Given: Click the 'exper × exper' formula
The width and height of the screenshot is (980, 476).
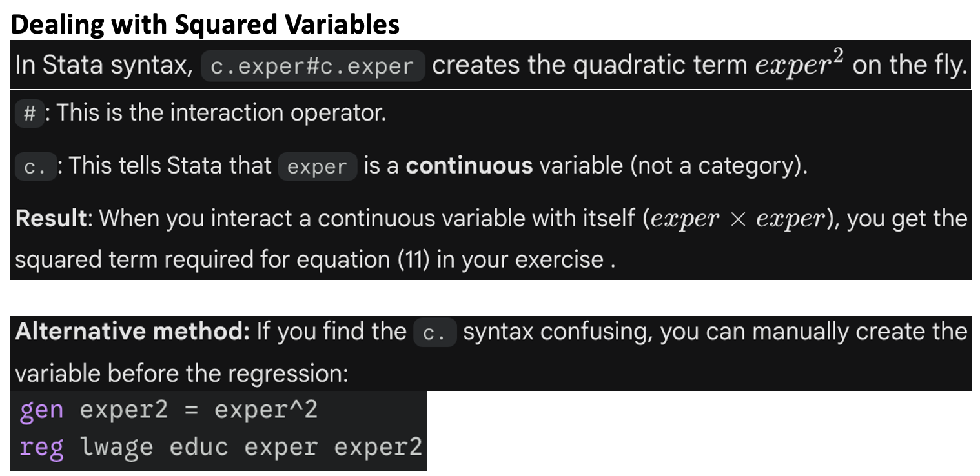Looking at the screenshot, I should click(x=739, y=219).
